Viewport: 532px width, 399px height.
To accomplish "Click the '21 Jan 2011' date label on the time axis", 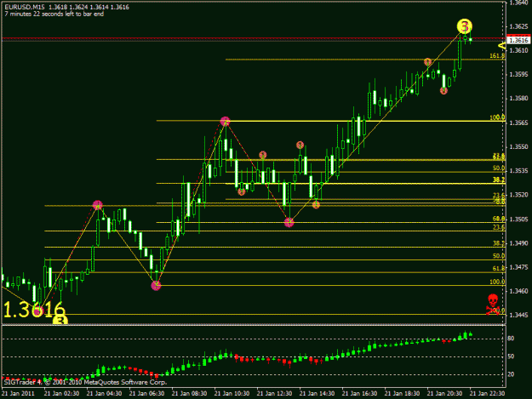I will pos(19,394).
